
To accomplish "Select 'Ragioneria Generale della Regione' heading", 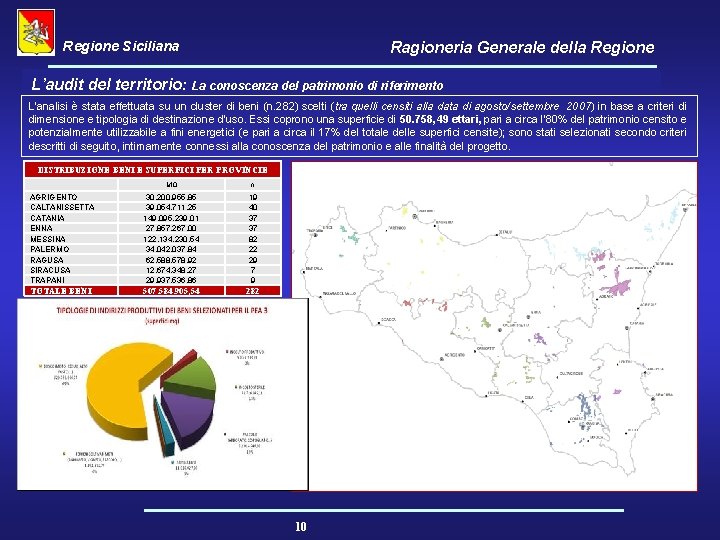I will [x=522, y=47].
